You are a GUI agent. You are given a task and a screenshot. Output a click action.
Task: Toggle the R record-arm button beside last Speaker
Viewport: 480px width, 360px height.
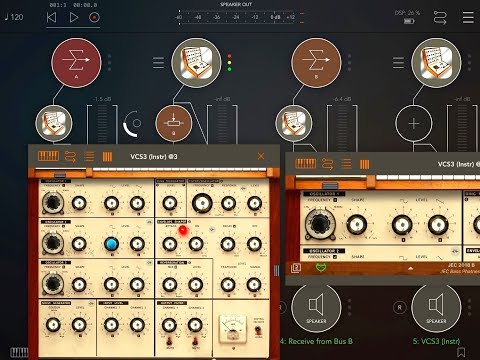coord(400,307)
